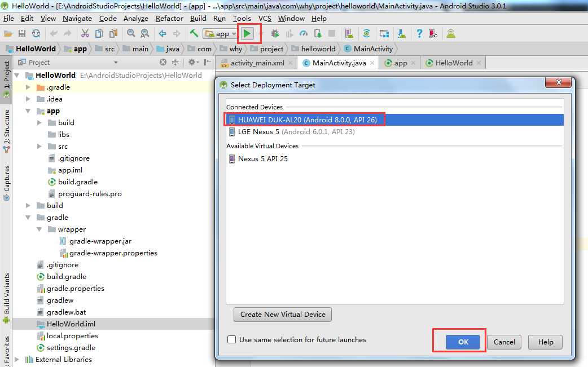Select gradle-wrapper.properties file
The image size is (588, 367).
click(x=113, y=253)
